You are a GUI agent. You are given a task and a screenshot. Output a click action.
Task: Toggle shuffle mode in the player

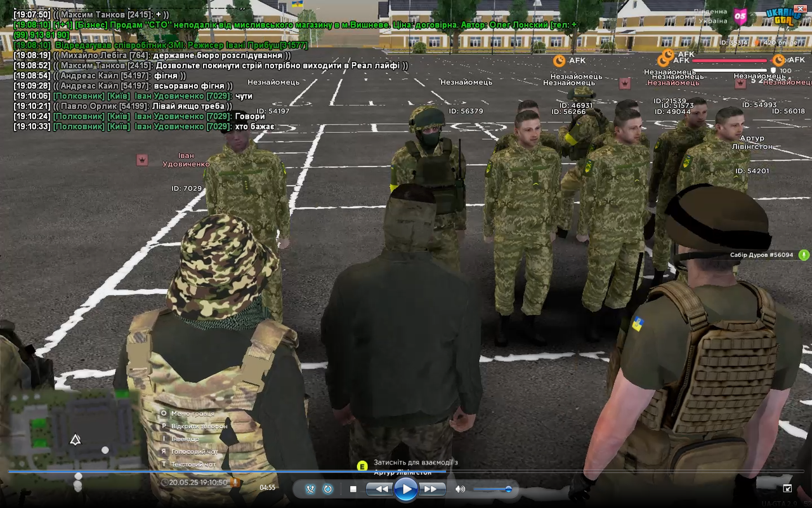pyautogui.click(x=311, y=489)
